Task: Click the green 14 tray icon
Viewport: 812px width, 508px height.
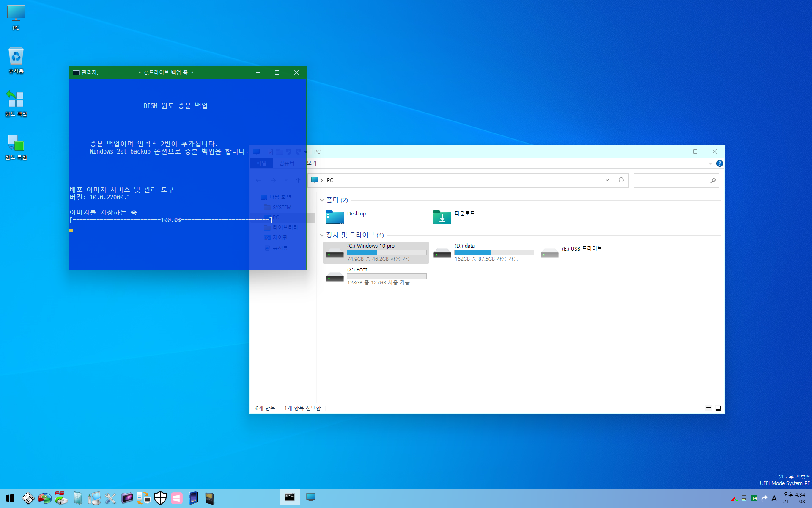Action: [754, 498]
